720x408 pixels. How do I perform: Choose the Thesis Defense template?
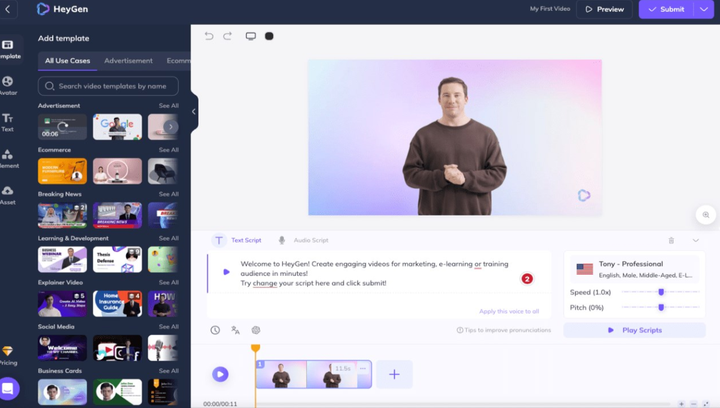click(117, 259)
